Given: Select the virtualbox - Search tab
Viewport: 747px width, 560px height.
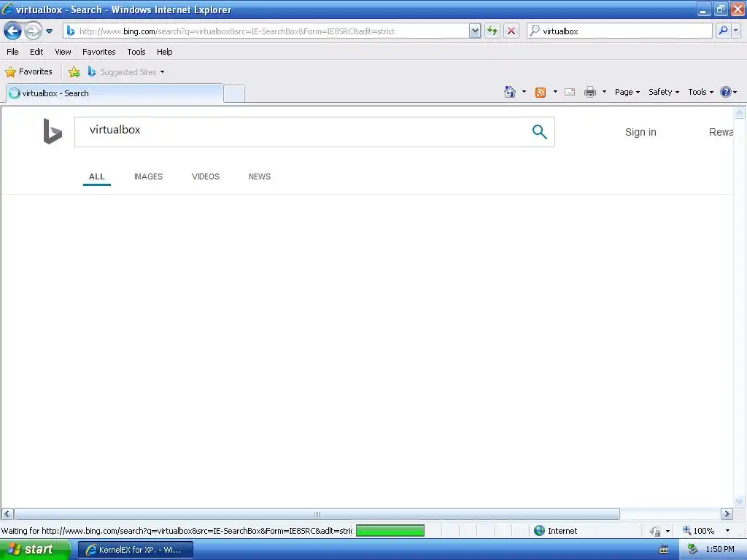Looking at the screenshot, I should tap(115, 93).
